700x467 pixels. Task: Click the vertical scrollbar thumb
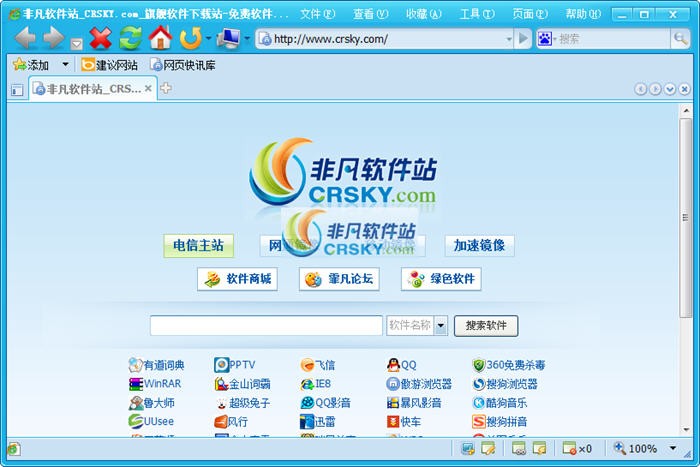(686, 218)
